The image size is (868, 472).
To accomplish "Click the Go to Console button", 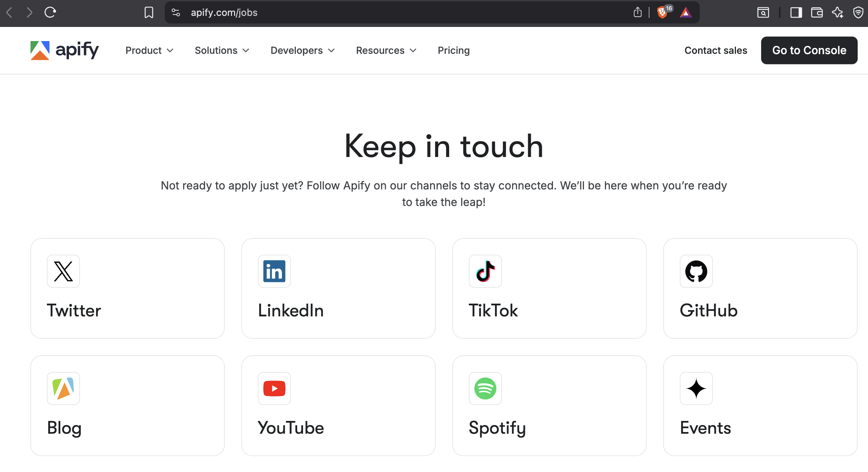I will [809, 50].
